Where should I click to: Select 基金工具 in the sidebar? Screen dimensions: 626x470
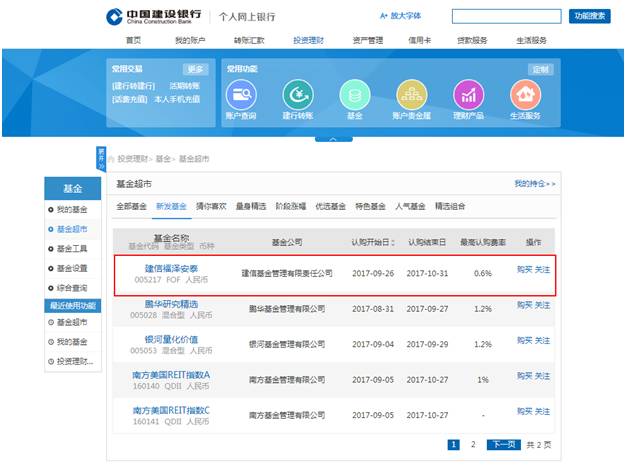tap(72, 249)
